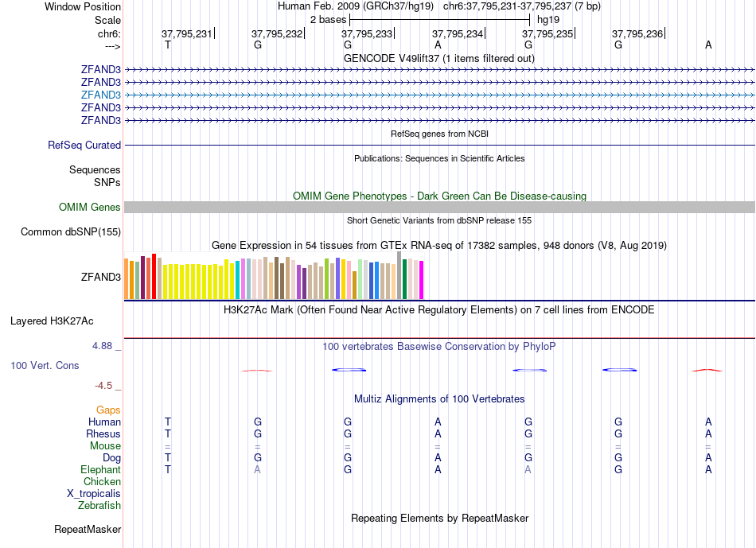Click the 'RefSeq genes from NCBI' title
The width and height of the screenshot is (756, 548).
click(440, 134)
